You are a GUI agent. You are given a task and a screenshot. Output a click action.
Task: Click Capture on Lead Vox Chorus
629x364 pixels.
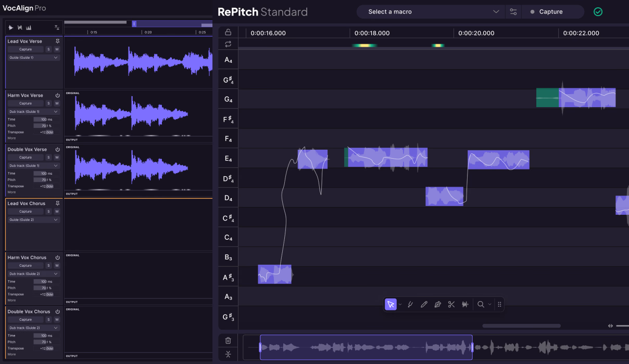pyautogui.click(x=26, y=212)
